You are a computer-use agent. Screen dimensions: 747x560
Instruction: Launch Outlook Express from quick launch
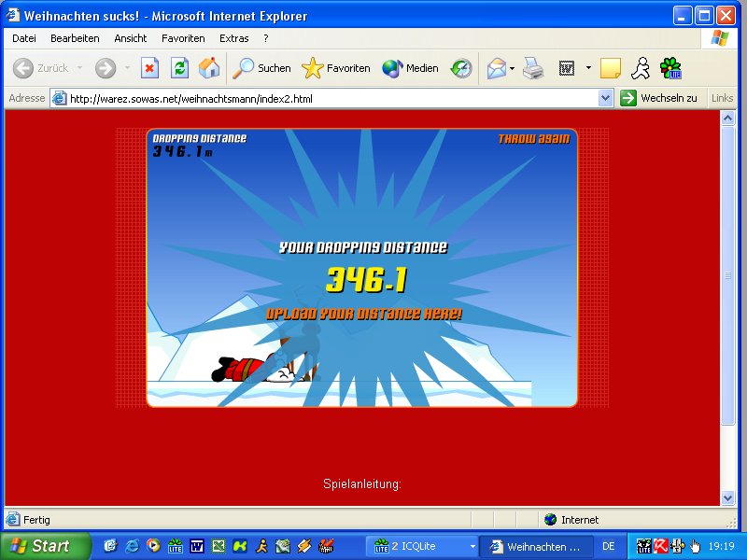110,546
